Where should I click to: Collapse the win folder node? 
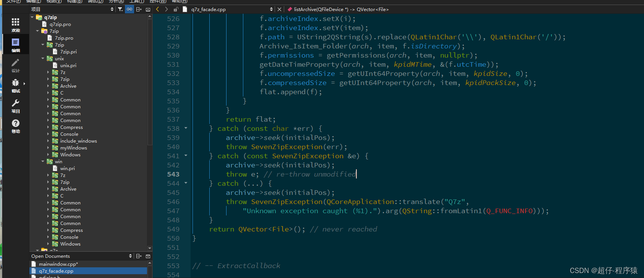pyautogui.click(x=43, y=161)
